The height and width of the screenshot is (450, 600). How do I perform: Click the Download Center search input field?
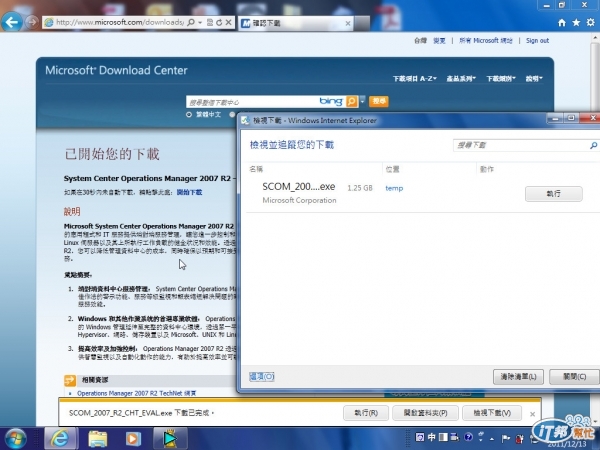point(253,102)
